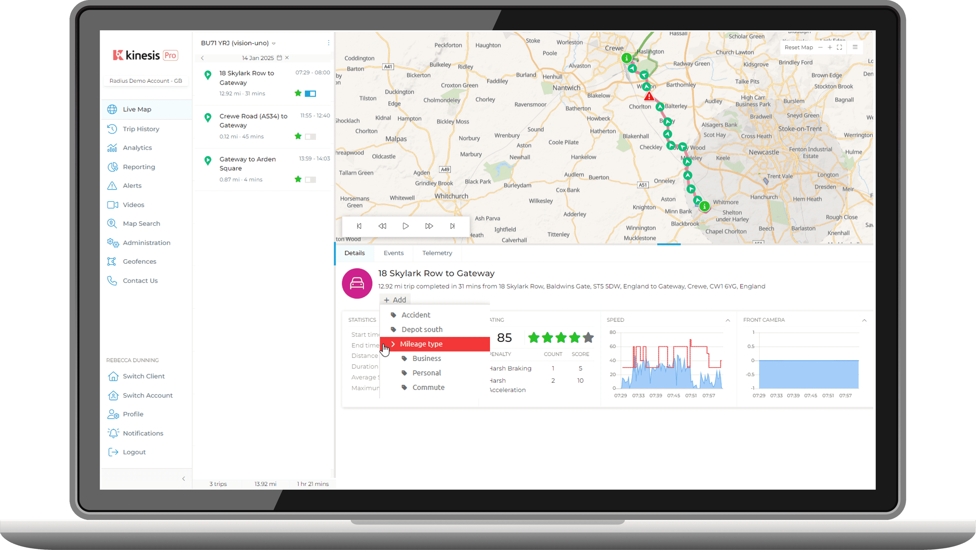Click the Map Search icon
This screenshot has height=550, width=980.
(112, 224)
